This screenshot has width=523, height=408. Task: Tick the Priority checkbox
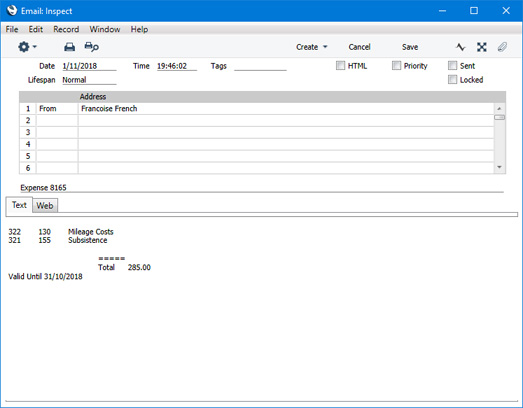click(396, 65)
